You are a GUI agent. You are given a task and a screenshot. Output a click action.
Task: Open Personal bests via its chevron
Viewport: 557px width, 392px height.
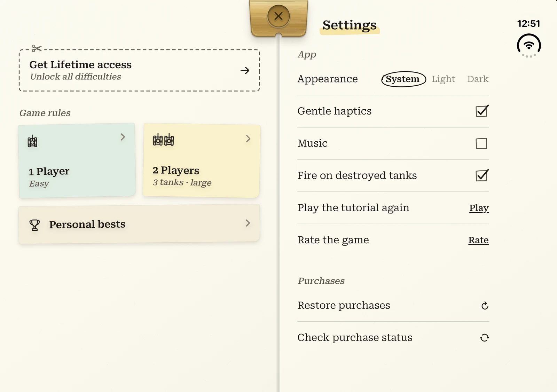point(248,223)
